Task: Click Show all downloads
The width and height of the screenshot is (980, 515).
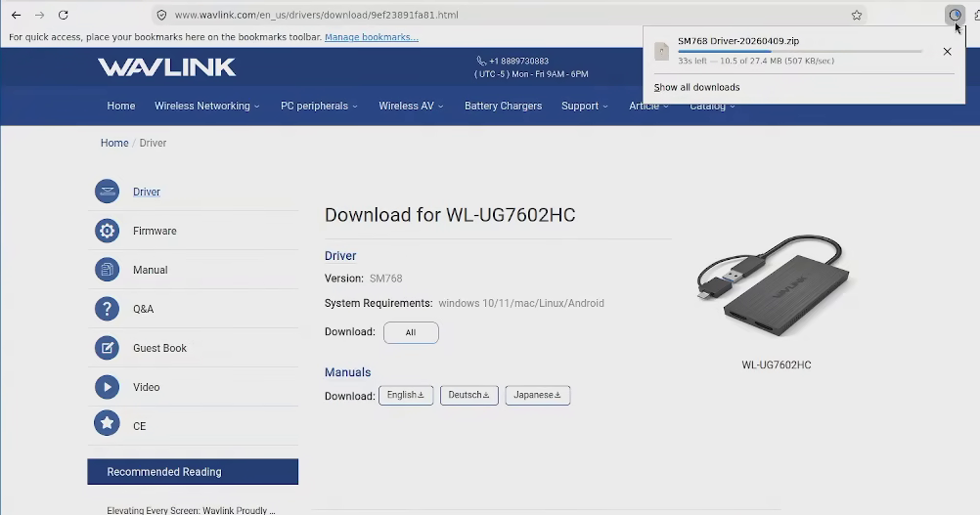Action: tap(696, 87)
